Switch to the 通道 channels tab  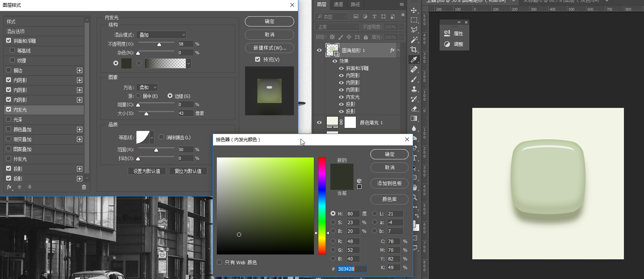click(338, 5)
